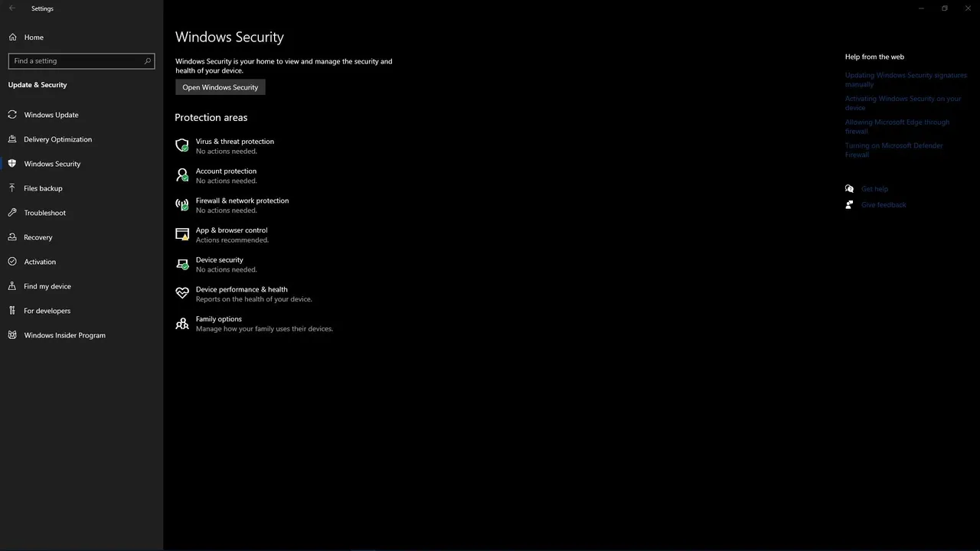Go to Settings Home
The image size is (980, 551).
[x=34, y=37]
